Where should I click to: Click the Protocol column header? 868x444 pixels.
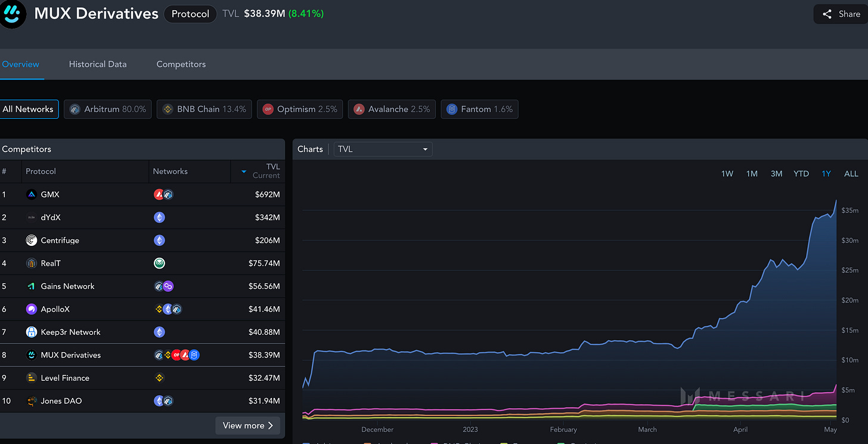(x=41, y=171)
